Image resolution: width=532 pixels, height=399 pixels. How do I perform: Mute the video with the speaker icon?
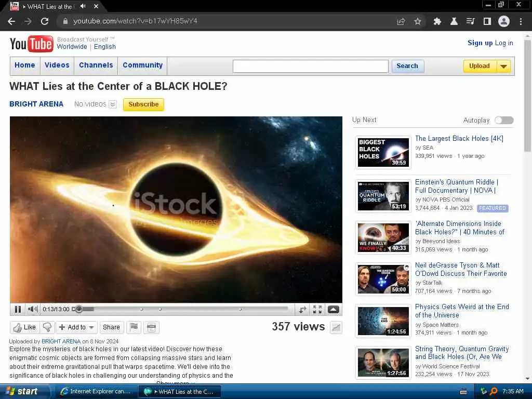pyautogui.click(x=33, y=309)
